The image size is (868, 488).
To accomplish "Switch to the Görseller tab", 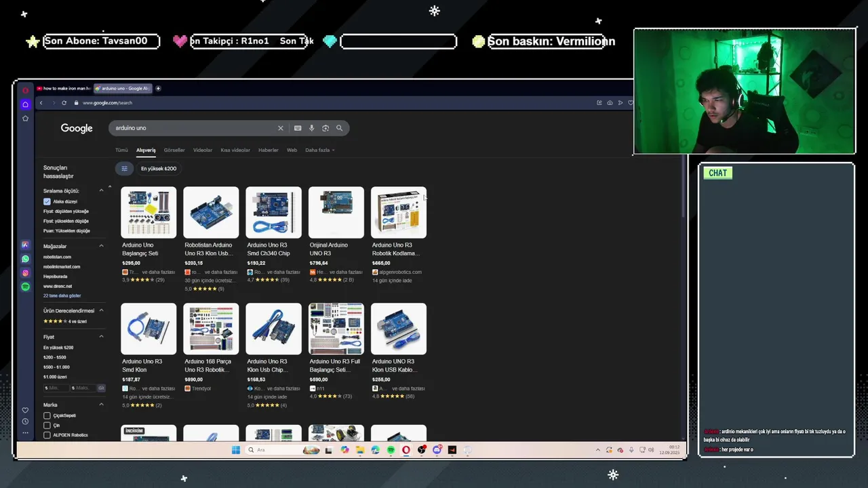I will [x=174, y=150].
